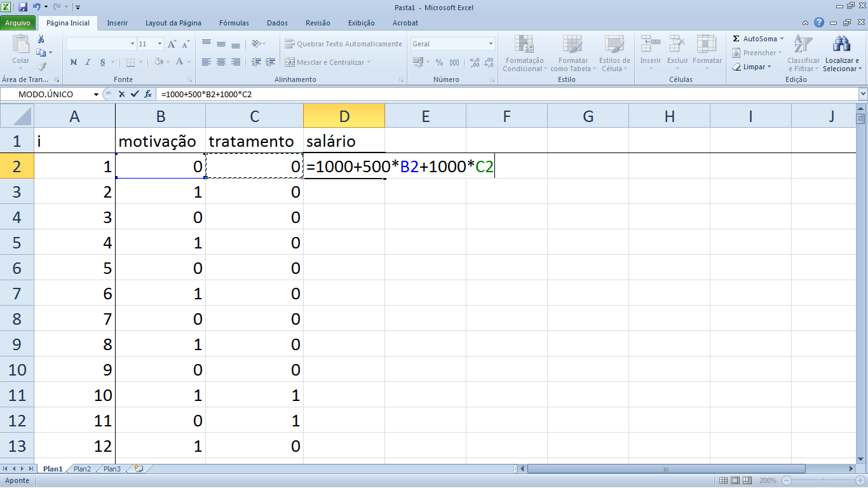This screenshot has width=868, height=488.
Task: Click the Format Painter brush icon
Action: coord(41,66)
